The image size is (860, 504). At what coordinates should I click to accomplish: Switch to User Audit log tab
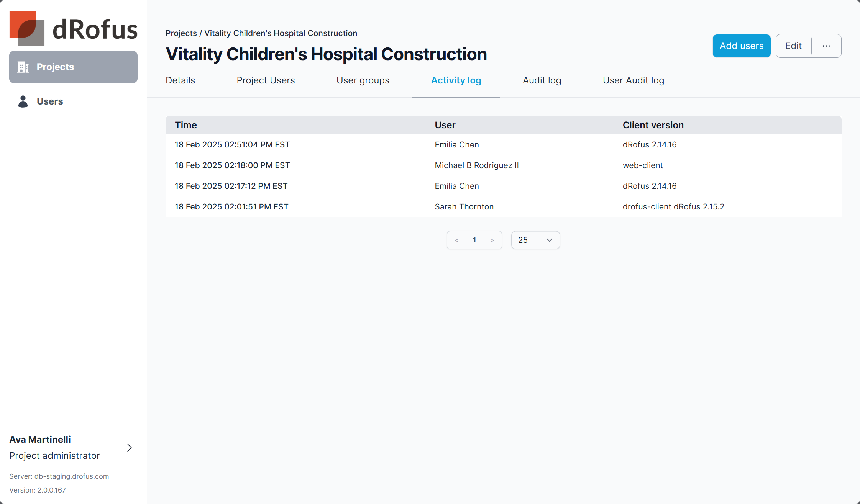633,80
